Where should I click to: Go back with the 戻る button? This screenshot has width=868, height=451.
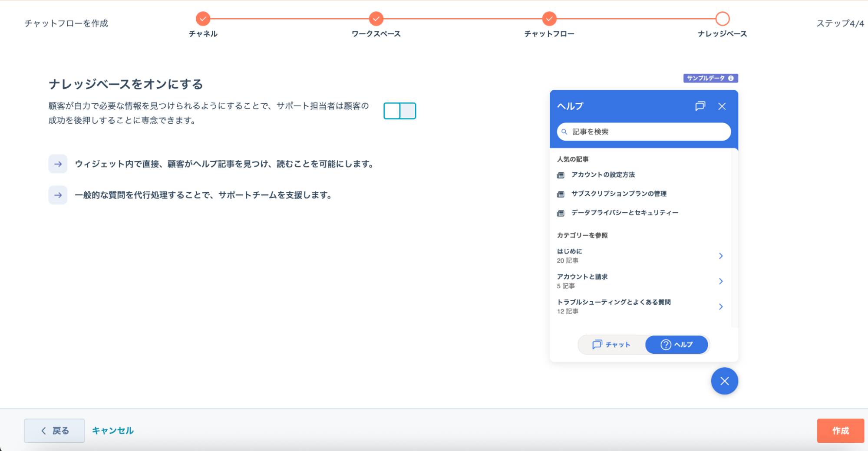pyautogui.click(x=54, y=431)
